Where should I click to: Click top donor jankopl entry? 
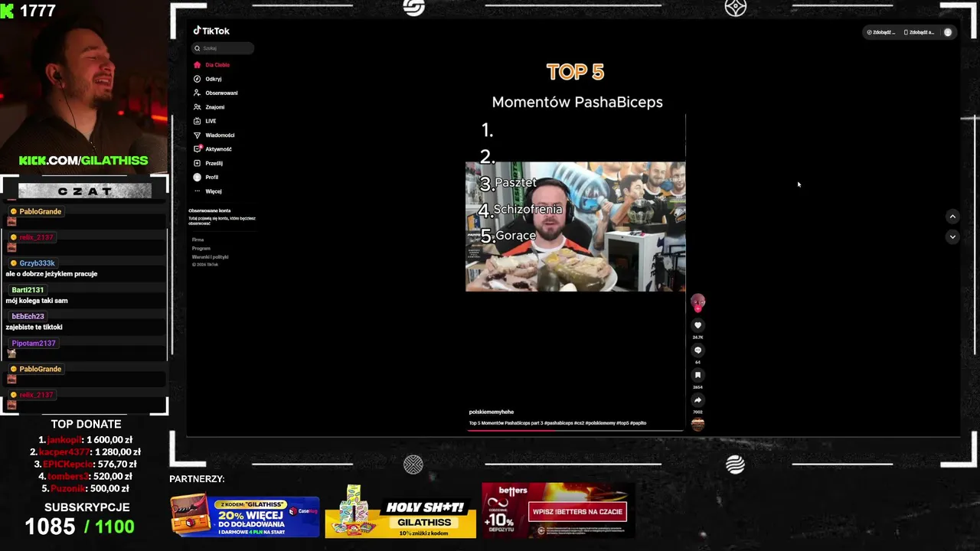coord(85,440)
